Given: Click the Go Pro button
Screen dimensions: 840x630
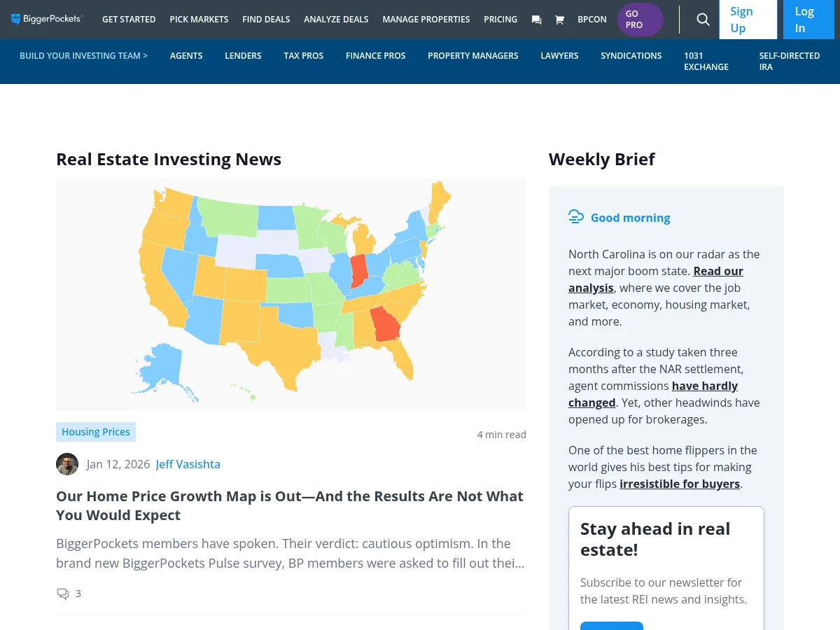Looking at the screenshot, I should tap(640, 20).
